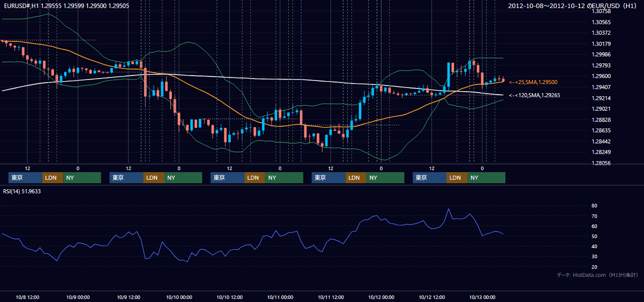Click price axis value 1.28442
This screenshot has width=644, height=302.
pyautogui.click(x=601, y=141)
